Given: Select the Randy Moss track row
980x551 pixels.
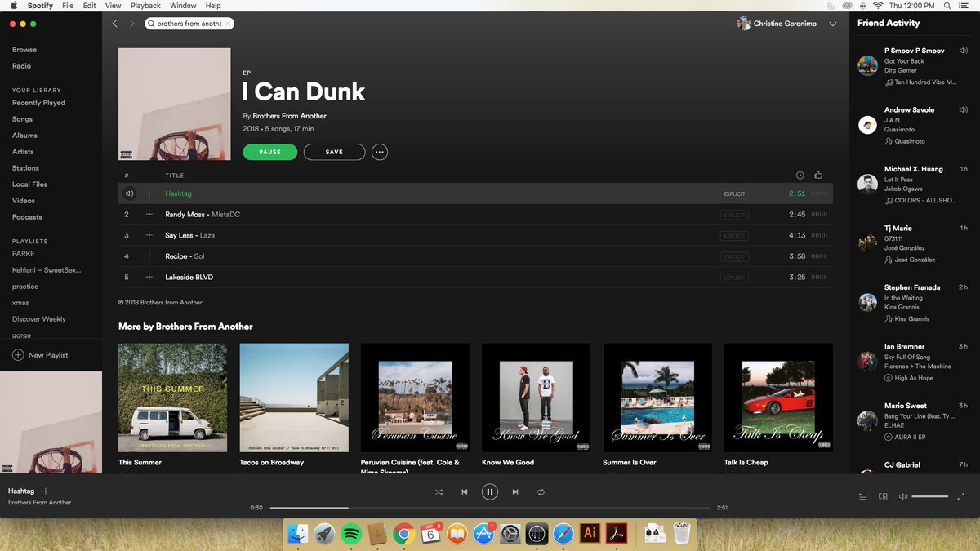Looking at the screenshot, I should 475,215.
